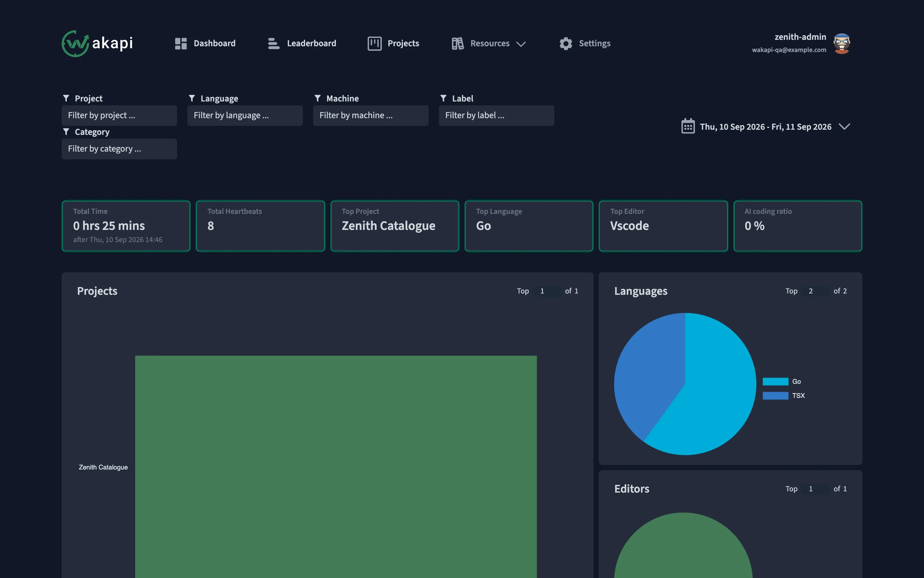Screen dimensions: 924x578
Task: Open the date range picker text
Action: coord(766,127)
